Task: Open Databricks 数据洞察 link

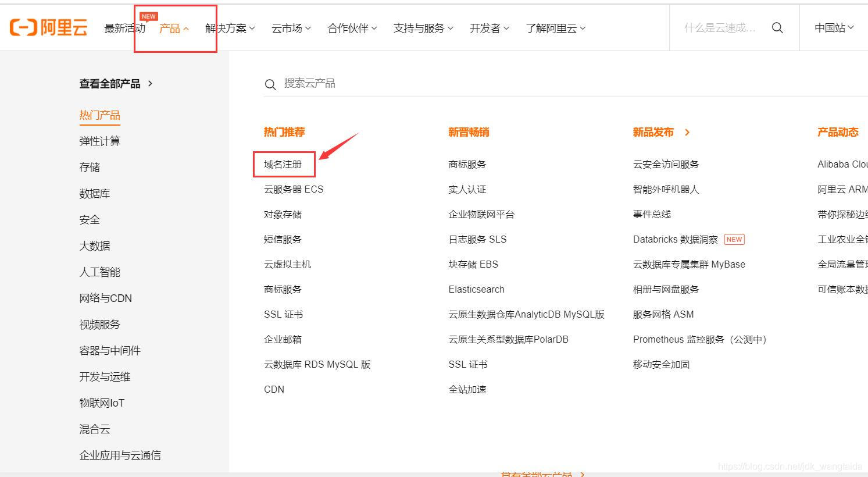Action: (x=676, y=239)
